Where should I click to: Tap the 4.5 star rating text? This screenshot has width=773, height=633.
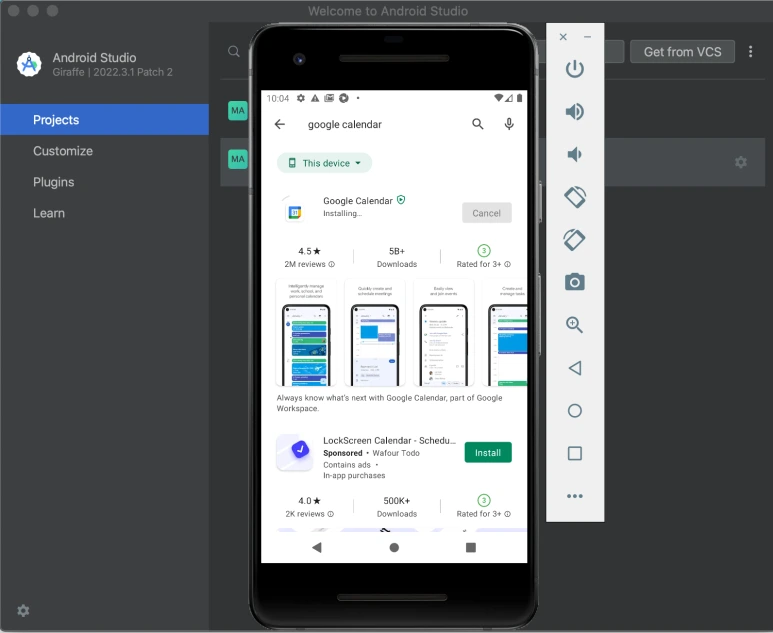tap(309, 251)
